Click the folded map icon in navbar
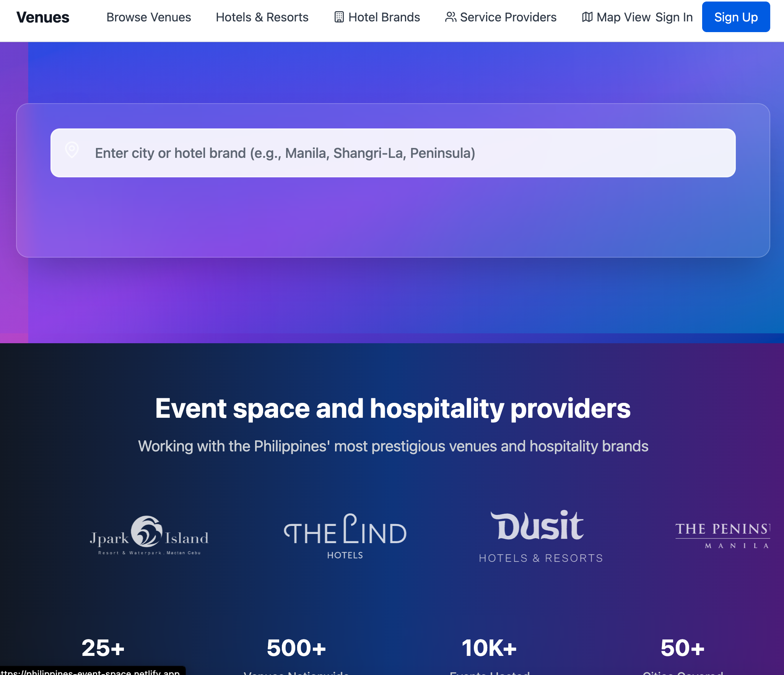The width and height of the screenshot is (784, 675). (587, 17)
